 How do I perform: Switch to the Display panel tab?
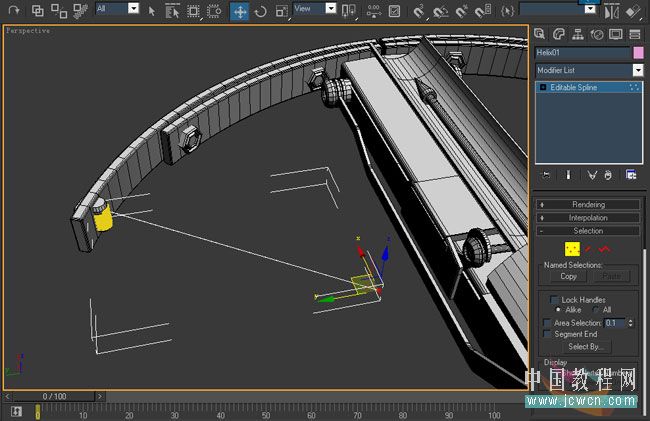point(616,34)
